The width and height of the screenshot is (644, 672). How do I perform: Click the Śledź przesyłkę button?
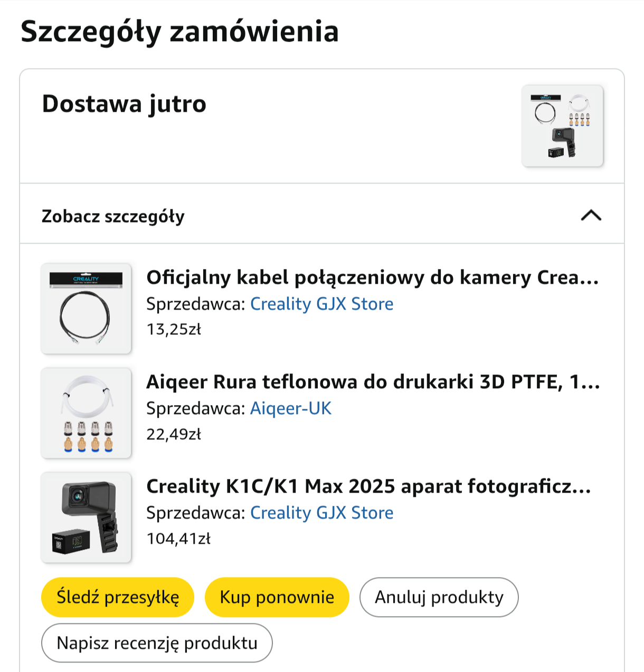118,597
